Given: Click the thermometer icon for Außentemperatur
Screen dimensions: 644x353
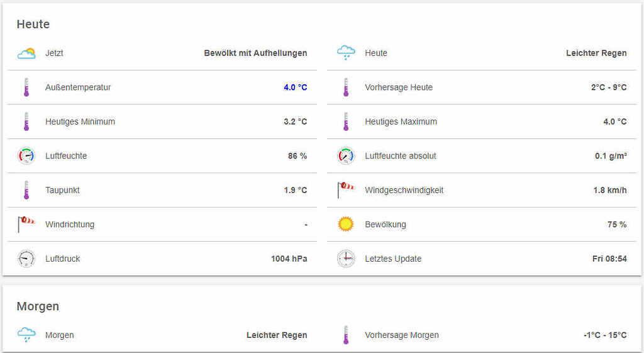Looking at the screenshot, I should point(26,87).
